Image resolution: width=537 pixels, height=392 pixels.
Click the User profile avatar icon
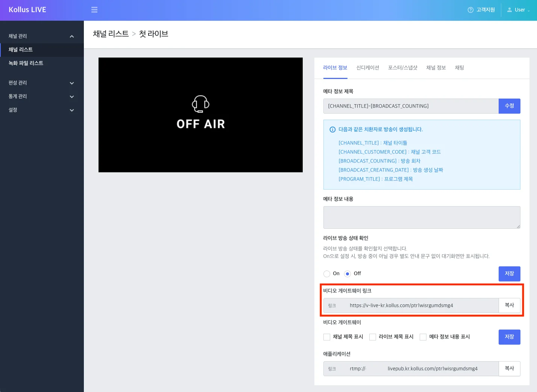[510, 10]
